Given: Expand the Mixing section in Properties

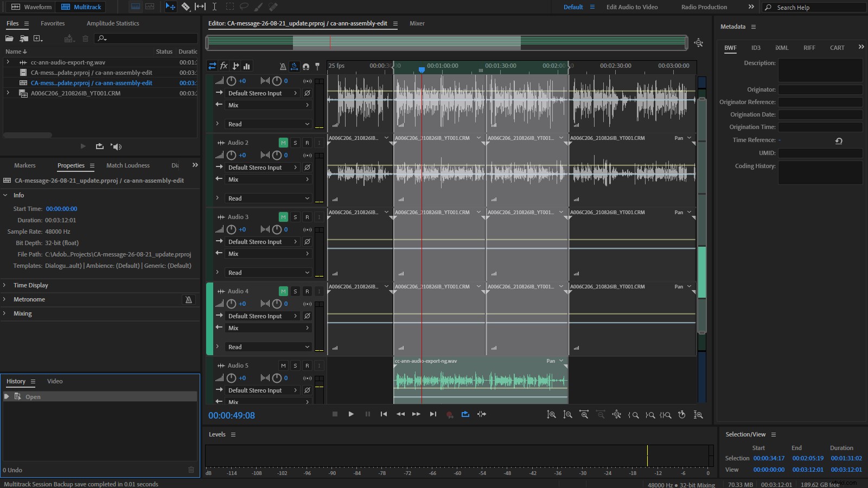Looking at the screenshot, I should 22,313.
